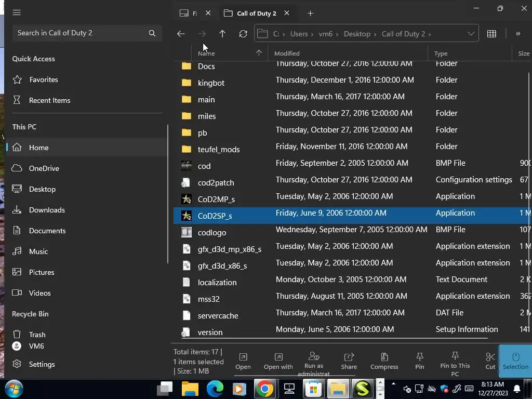Image resolution: width=532 pixels, height=399 pixels.
Task: Toggle the Selection mode button
Action: coord(515,362)
